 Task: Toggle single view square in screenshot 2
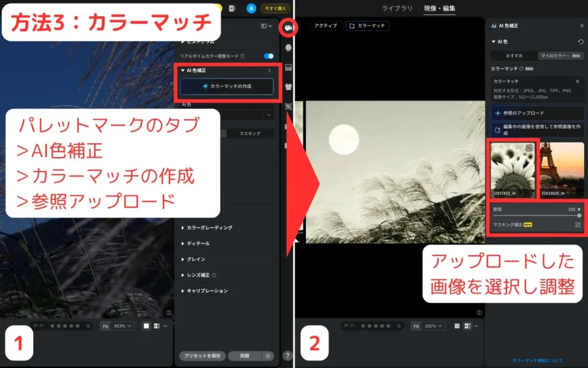coord(457,326)
